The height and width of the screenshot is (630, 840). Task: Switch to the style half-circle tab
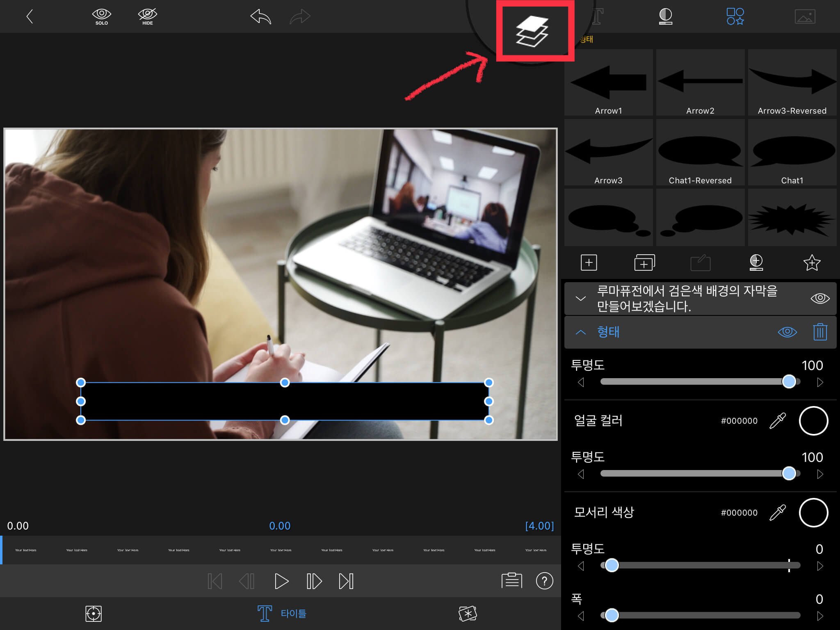(665, 17)
